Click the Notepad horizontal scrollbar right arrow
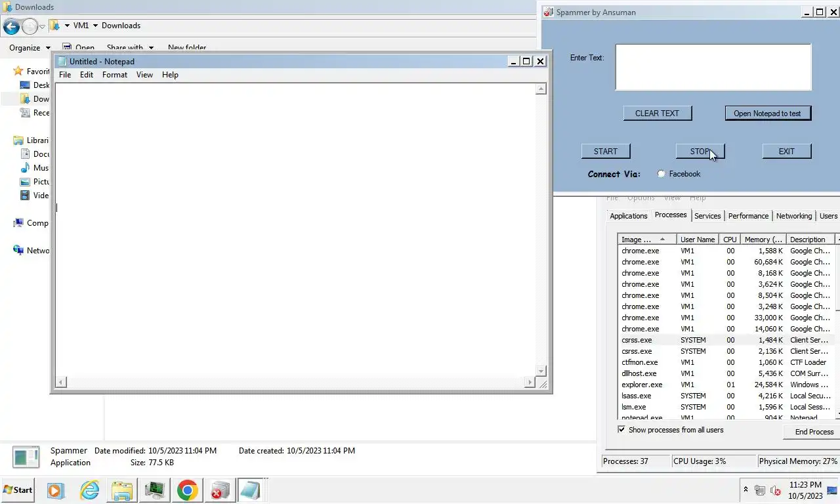The image size is (840, 504). coord(530,383)
